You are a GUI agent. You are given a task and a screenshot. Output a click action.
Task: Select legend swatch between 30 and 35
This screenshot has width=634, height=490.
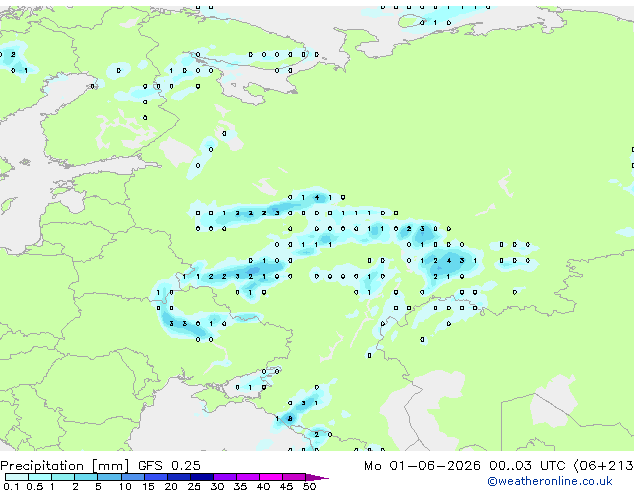click(x=224, y=477)
